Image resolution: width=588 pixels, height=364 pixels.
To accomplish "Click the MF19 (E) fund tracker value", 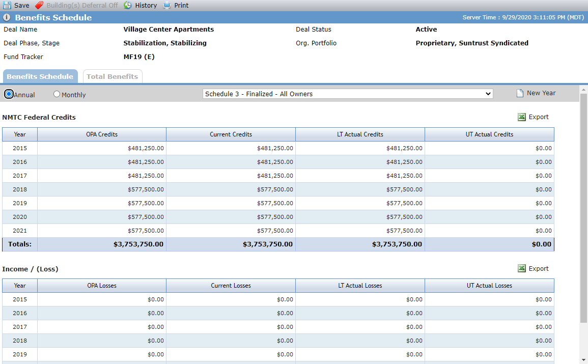I will coord(139,57).
